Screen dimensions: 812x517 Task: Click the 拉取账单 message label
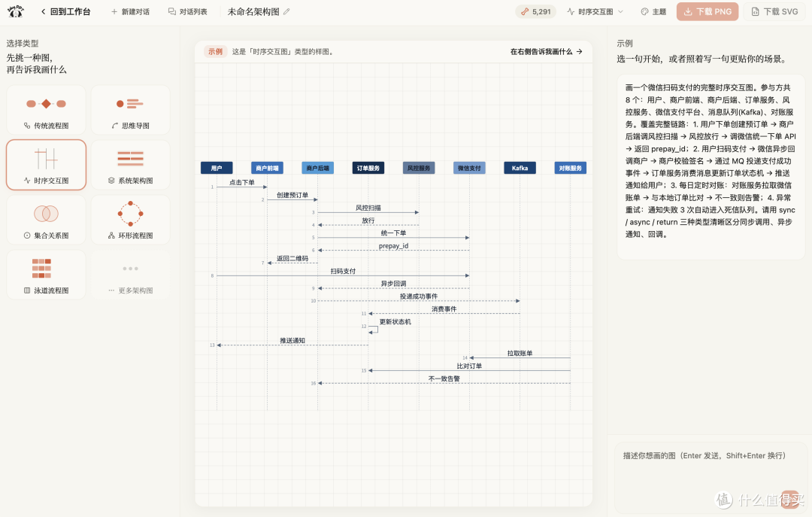tap(520, 354)
